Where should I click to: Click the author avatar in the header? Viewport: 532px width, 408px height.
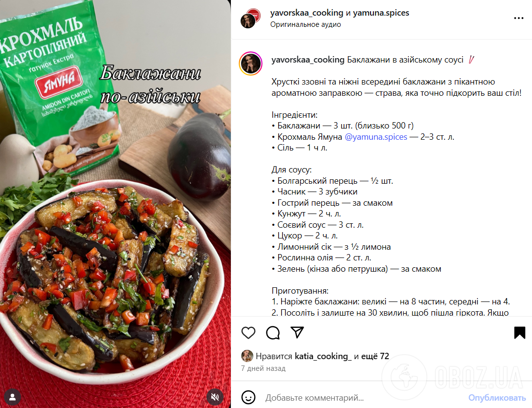click(x=250, y=19)
